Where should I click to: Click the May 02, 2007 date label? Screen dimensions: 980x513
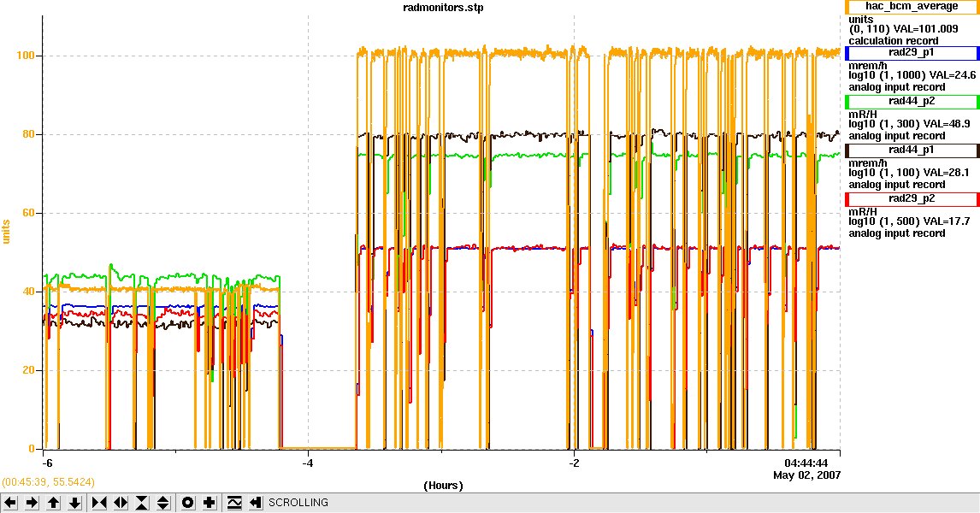(x=807, y=475)
